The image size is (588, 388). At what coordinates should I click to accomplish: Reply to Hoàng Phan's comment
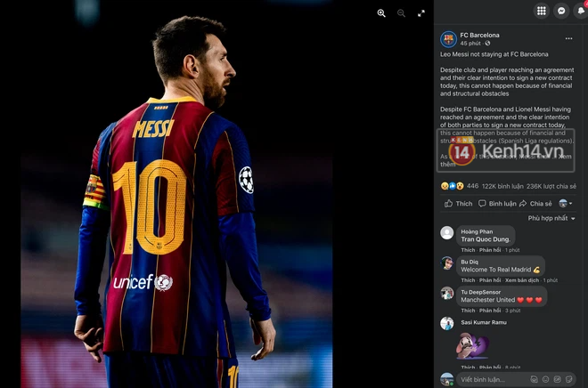(x=490, y=250)
